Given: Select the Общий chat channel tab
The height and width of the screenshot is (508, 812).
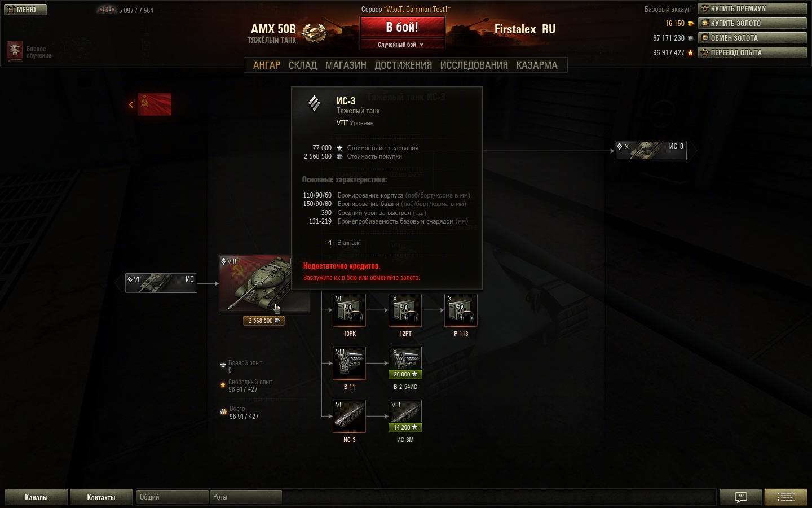Looking at the screenshot, I should click(x=172, y=497).
